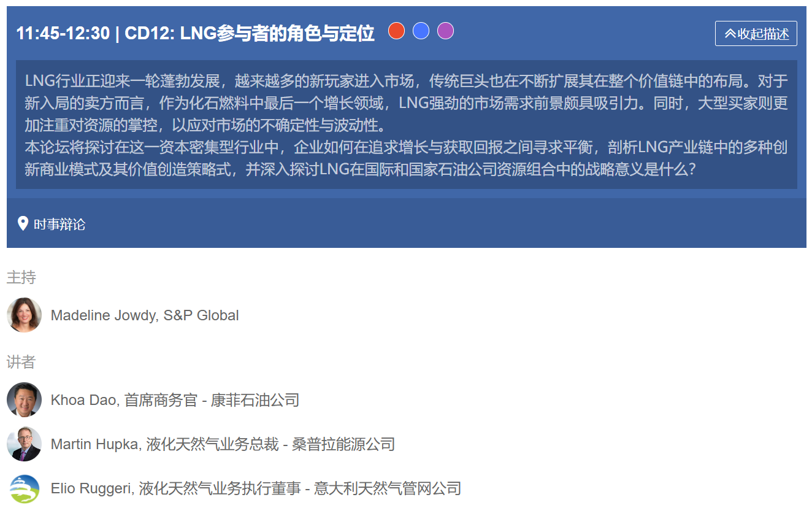Image resolution: width=812 pixels, height=516 pixels.
Task: Click Elio Ruggeri's logo avatar
Action: (24, 488)
